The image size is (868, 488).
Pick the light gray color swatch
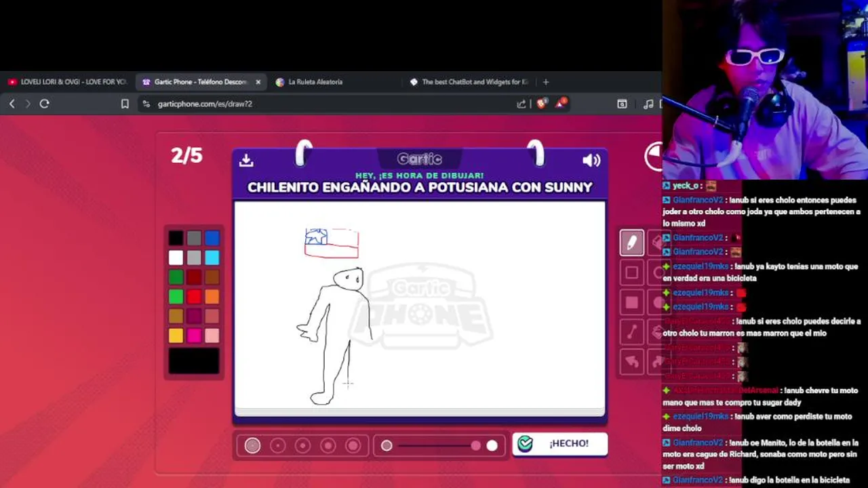(x=194, y=258)
